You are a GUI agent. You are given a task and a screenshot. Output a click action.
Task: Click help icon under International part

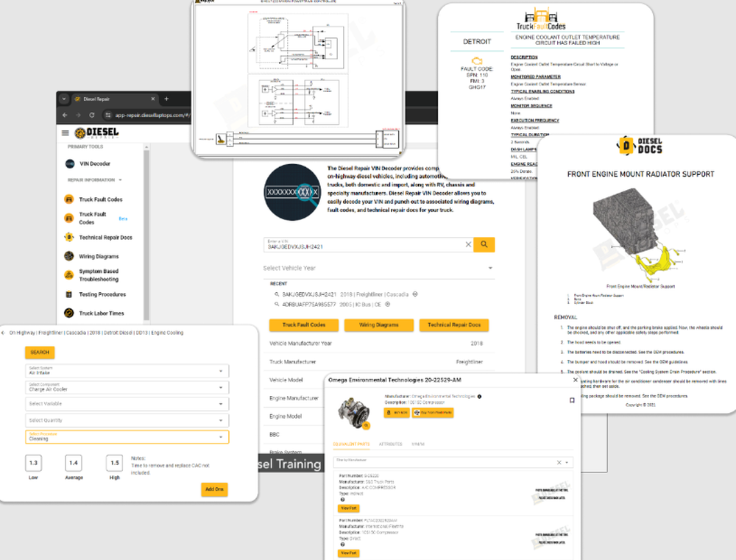[x=342, y=545]
